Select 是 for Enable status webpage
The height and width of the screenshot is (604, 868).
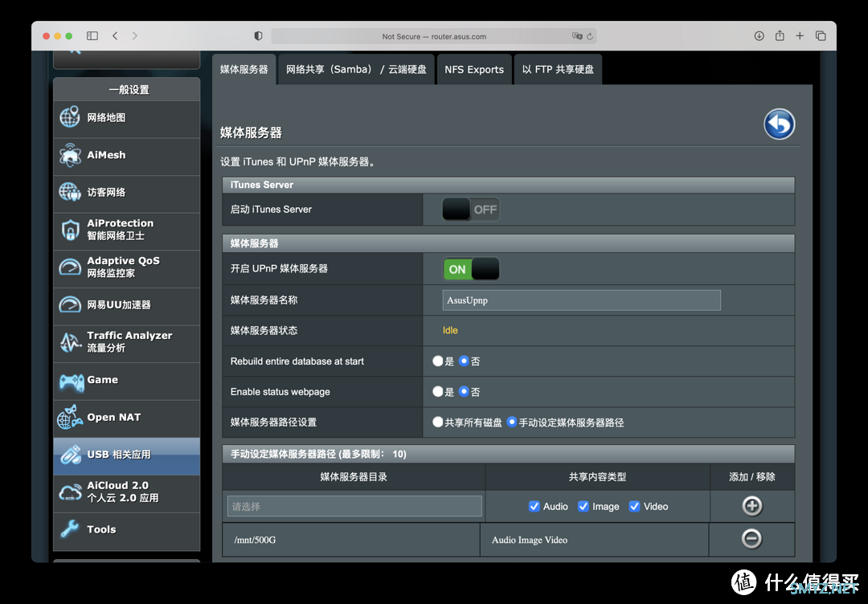point(437,392)
